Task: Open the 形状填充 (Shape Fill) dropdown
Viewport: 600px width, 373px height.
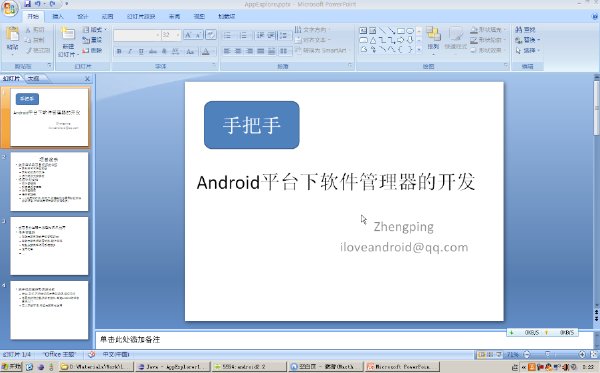Action: (x=488, y=29)
